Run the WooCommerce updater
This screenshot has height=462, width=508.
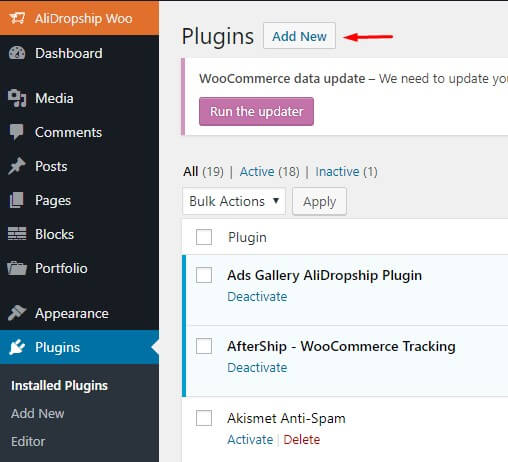256,111
